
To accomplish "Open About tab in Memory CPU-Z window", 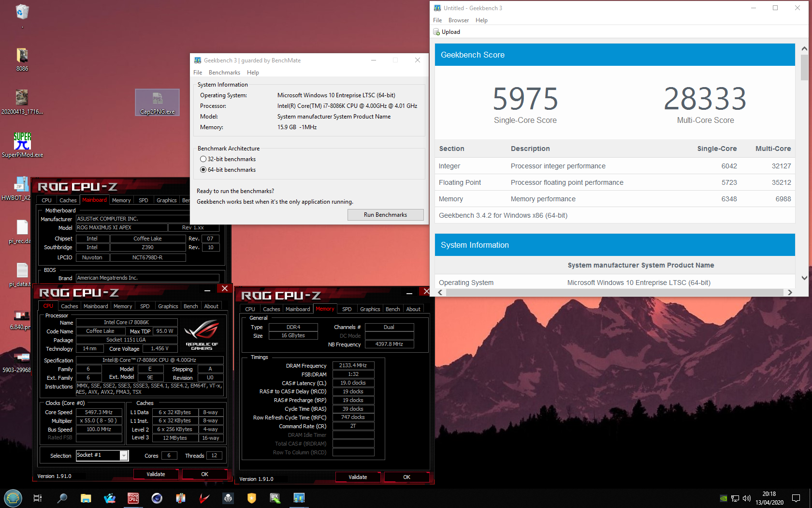I will [x=413, y=309].
